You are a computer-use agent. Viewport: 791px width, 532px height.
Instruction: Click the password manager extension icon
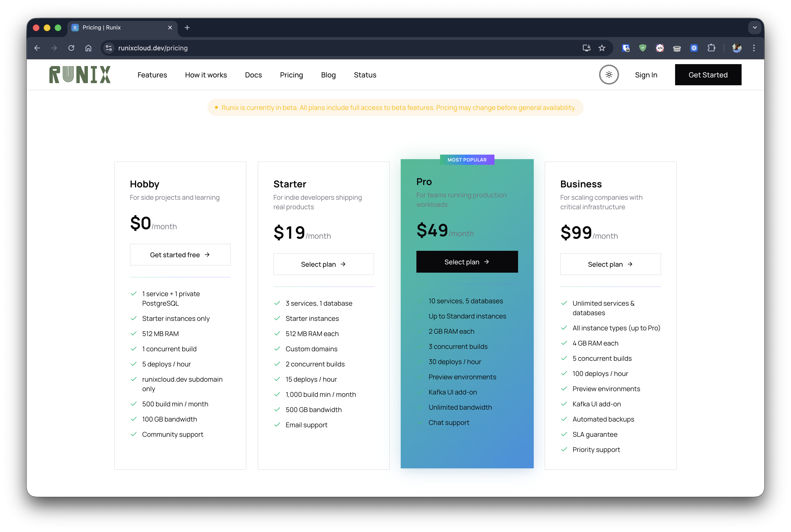click(x=626, y=48)
